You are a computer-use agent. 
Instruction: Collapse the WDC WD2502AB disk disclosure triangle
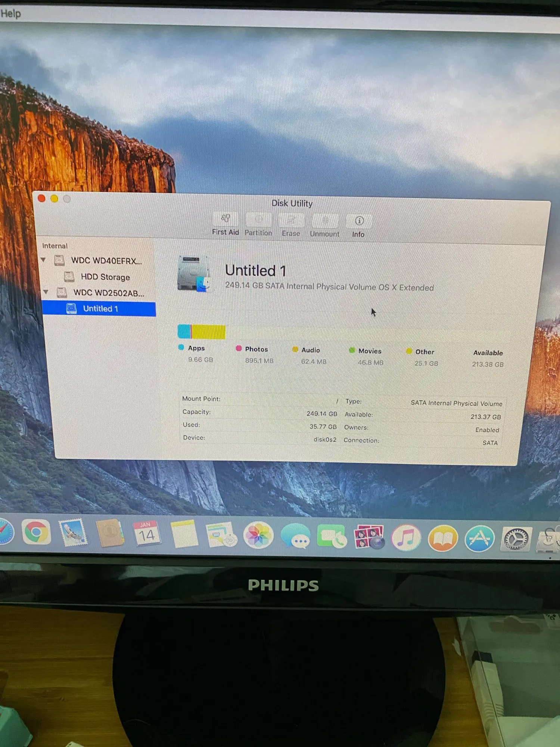coord(46,292)
